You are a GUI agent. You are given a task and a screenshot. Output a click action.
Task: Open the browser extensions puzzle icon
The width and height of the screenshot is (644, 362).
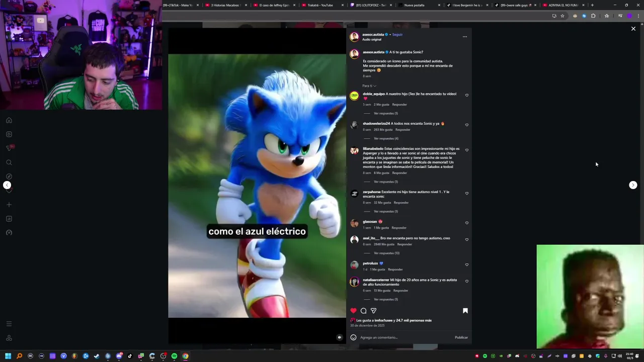[593, 16]
